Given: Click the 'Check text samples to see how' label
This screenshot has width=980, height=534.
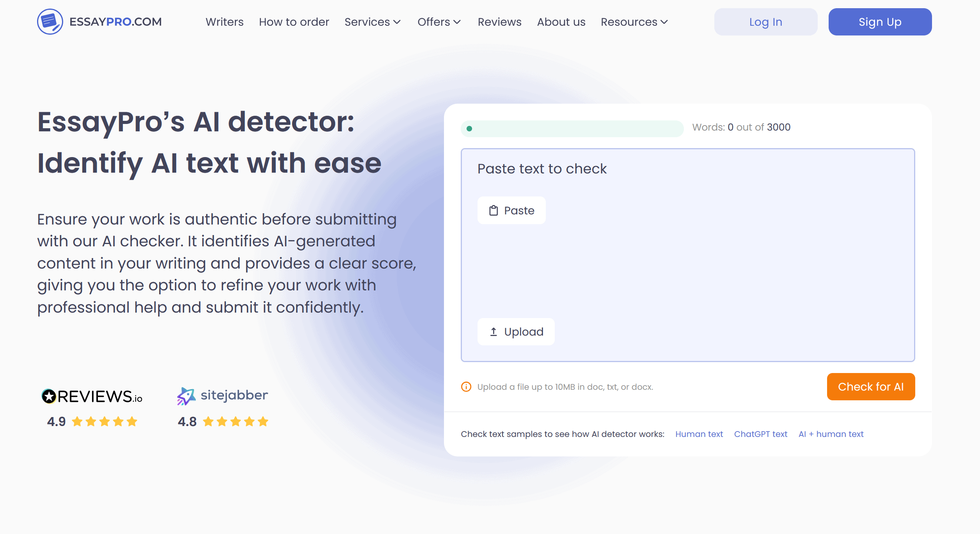Looking at the screenshot, I should pos(563,434).
